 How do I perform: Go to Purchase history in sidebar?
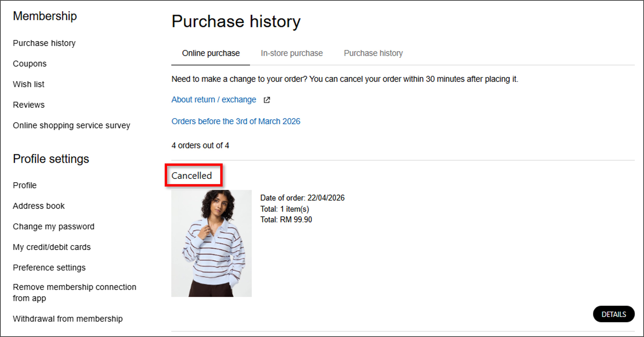click(44, 43)
